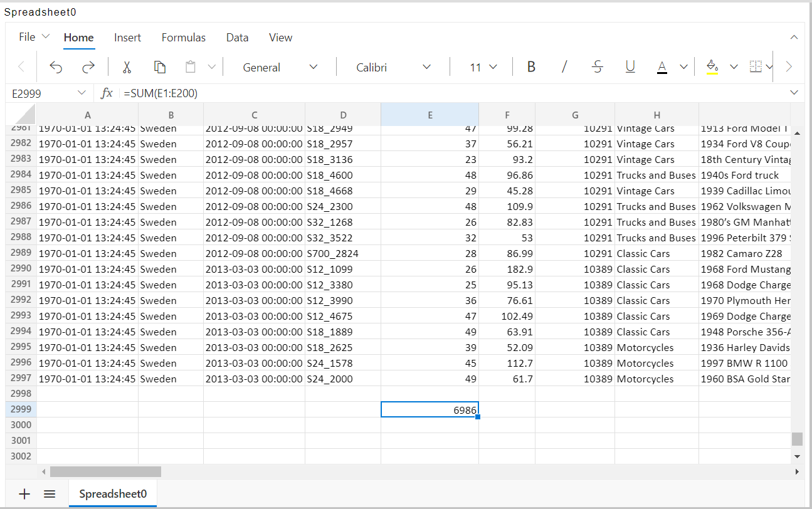The width and height of the screenshot is (812, 509).
Task: Select cell 1982 Camaro Z28
Action: [744, 253]
